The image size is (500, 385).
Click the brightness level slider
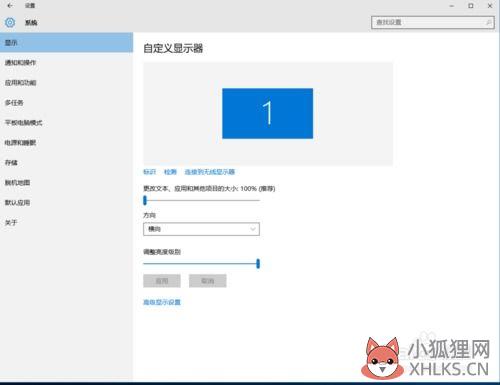click(201, 264)
